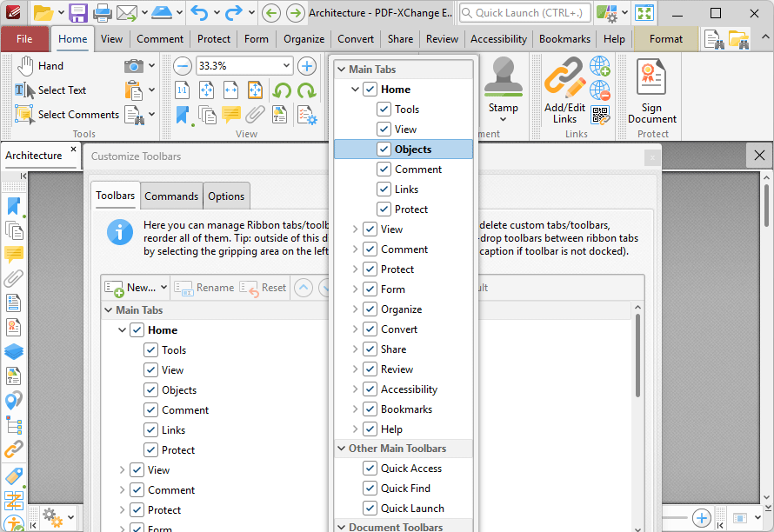The width and height of the screenshot is (774, 532).
Task: Collapse the Home node in dialog tree
Action: [x=122, y=329]
